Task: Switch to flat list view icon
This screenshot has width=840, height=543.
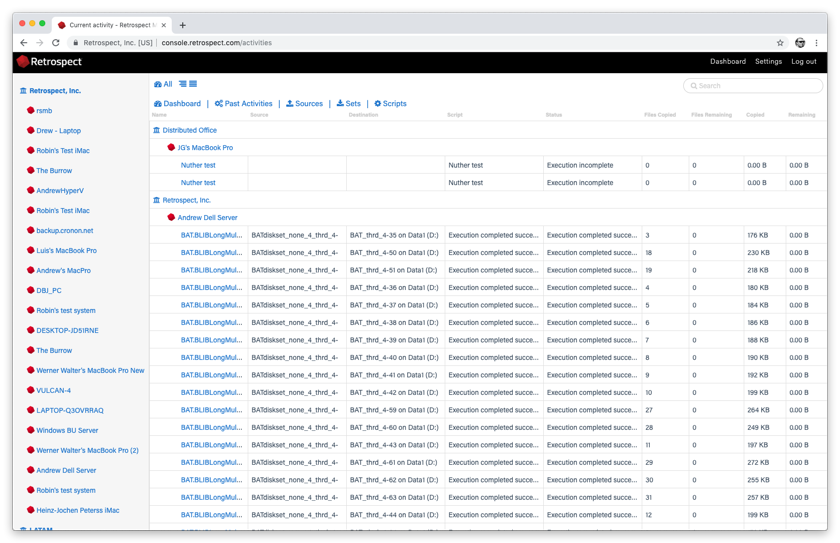Action: (193, 84)
